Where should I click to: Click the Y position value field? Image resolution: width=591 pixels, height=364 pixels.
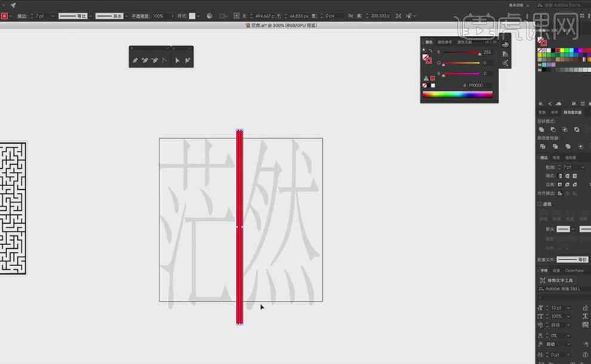coord(299,16)
